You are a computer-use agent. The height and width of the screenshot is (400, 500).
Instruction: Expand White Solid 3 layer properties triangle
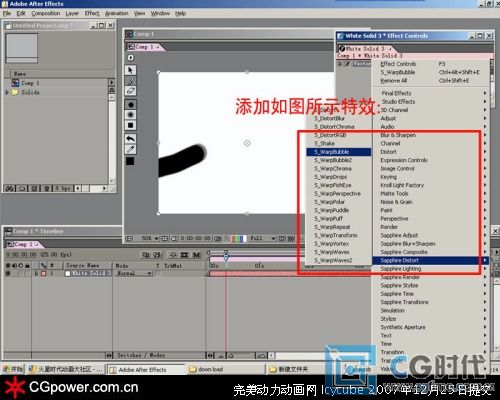[x=37, y=273]
